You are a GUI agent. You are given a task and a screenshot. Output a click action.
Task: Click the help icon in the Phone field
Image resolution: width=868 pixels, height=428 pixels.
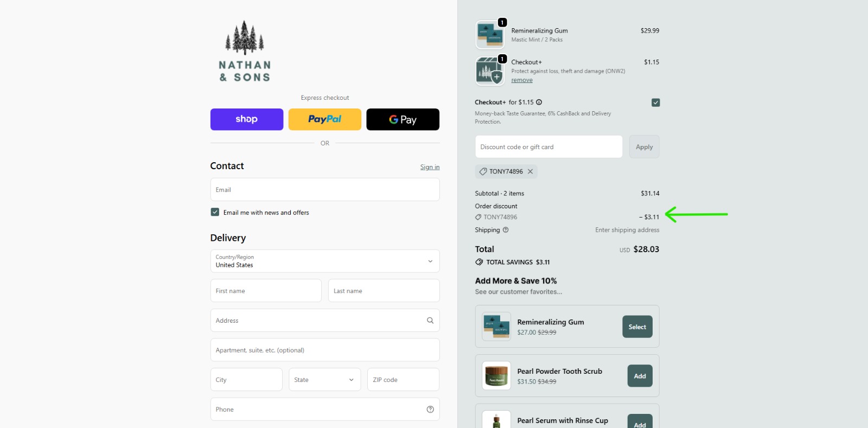[x=430, y=410]
